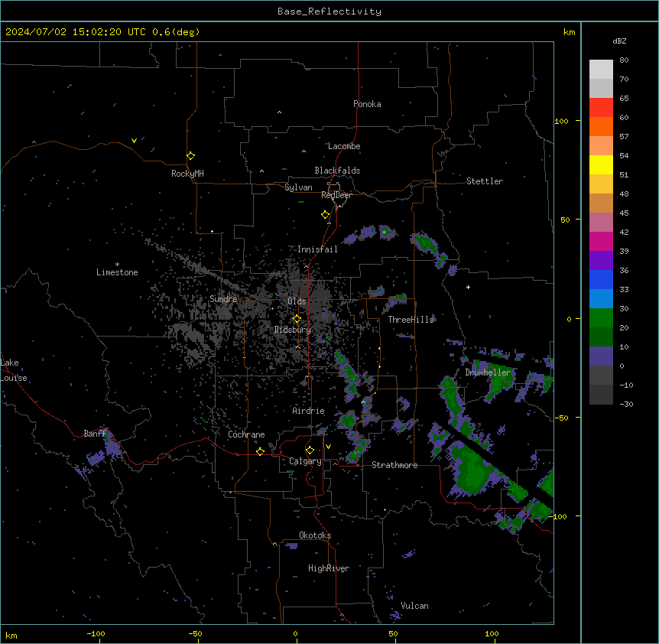This screenshot has width=659, height=644.
Task: Click the large green echo south of Drumheller
Action: 472,469
